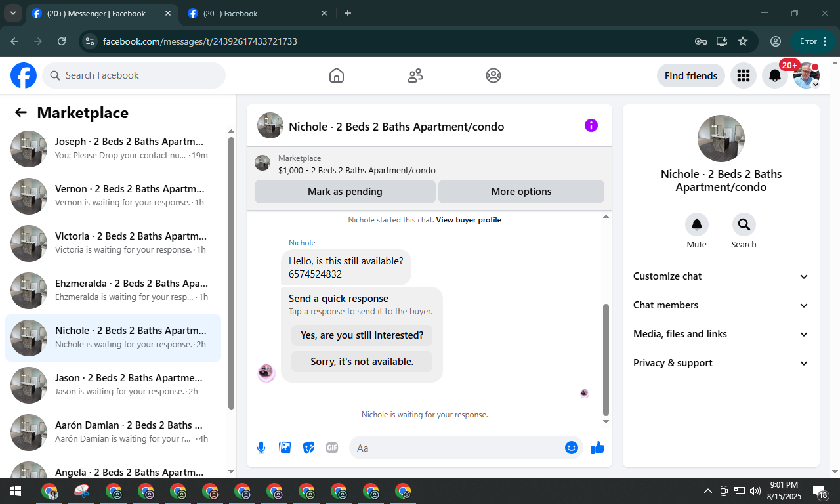Bookmark this page star icon
Image resolution: width=840 pixels, height=504 pixels.
click(743, 41)
